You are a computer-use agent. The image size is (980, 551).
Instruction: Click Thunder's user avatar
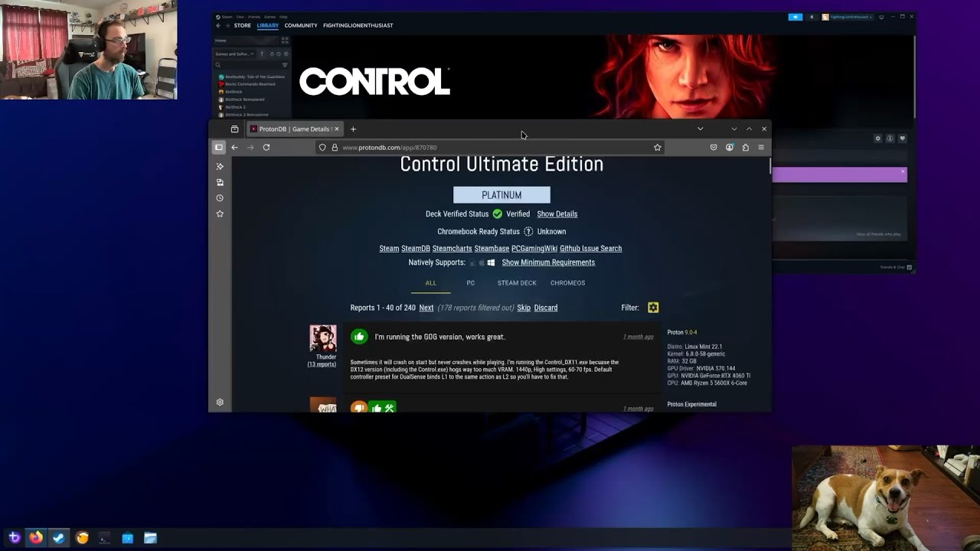click(x=322, y=338)
